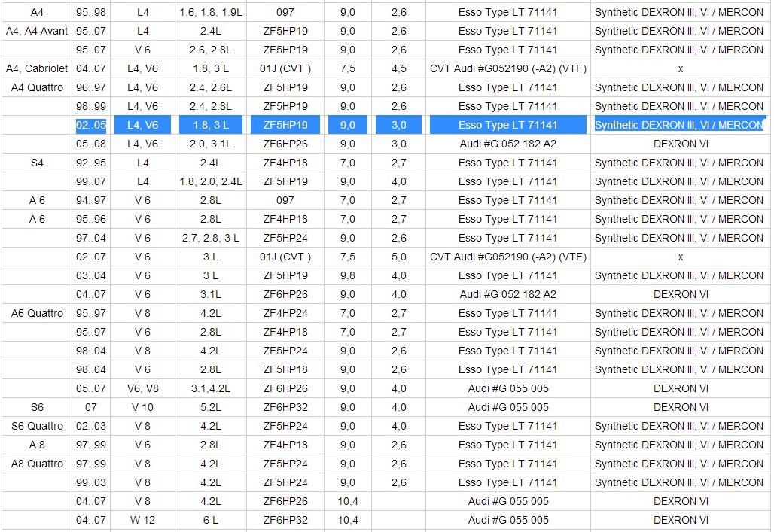The width and height of the screenshot is (774, 532).
Task: Click the A4, A4 Avant model cell
Action: [37, 31]
